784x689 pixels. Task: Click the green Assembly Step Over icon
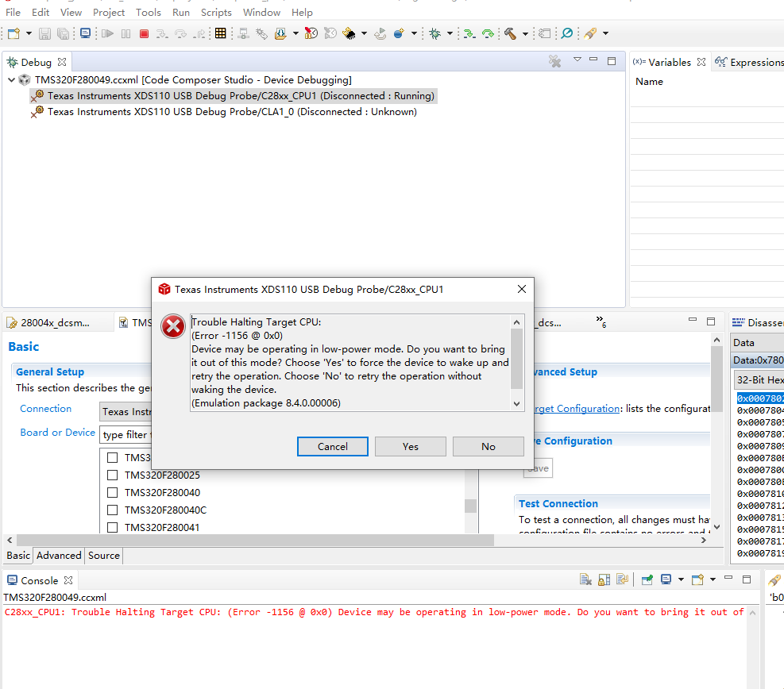point(488,33)
